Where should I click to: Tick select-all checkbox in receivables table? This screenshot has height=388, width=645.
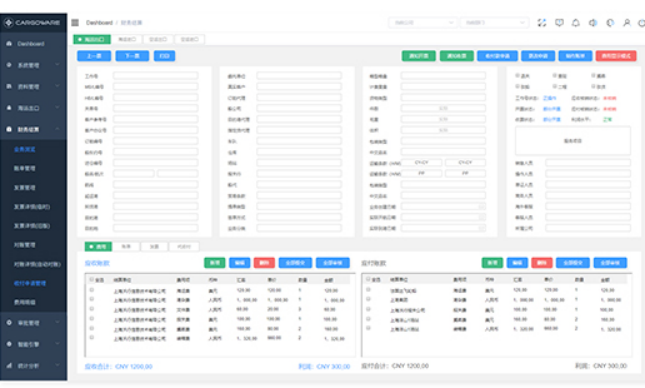click(x=92, y=279)
